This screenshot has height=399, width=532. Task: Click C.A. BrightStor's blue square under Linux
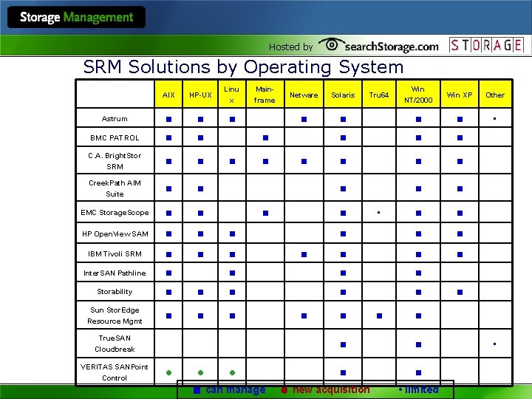coord(233,162)
